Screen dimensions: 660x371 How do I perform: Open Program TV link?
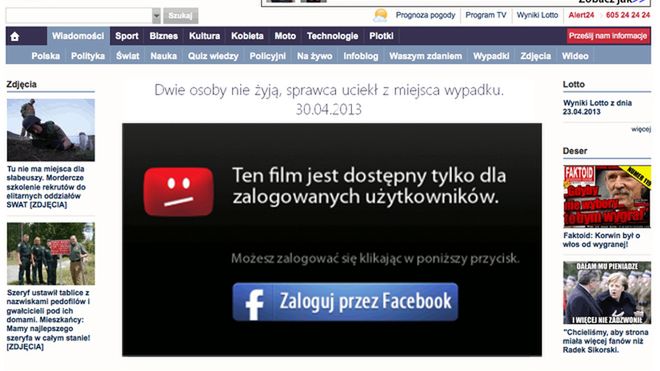(x=486, y=15)
